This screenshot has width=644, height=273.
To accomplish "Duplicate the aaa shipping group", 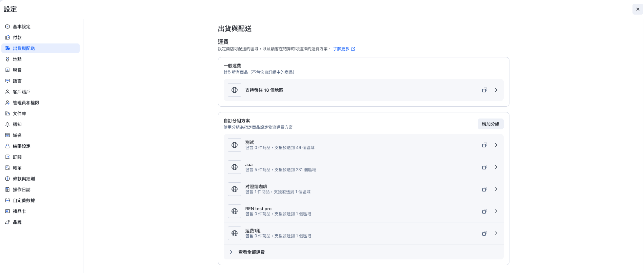I will pos(485,167).
